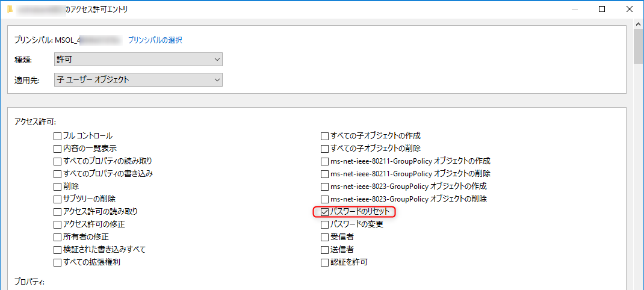Check ms-net-ieee-8023-GroupPolicy オブジェクトの削除
The height and width of the screenshot is (290, 644).
pyautogui.click(x=324, y=199)
